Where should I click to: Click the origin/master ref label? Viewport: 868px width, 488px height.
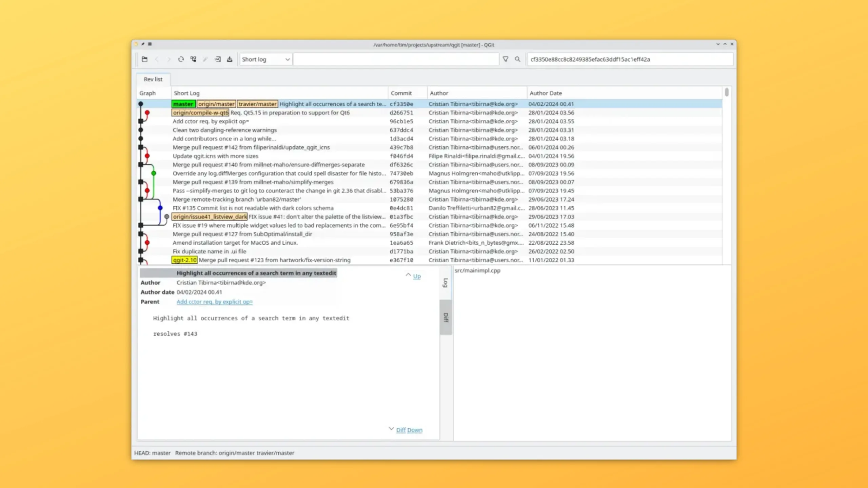tap(216, 104)
